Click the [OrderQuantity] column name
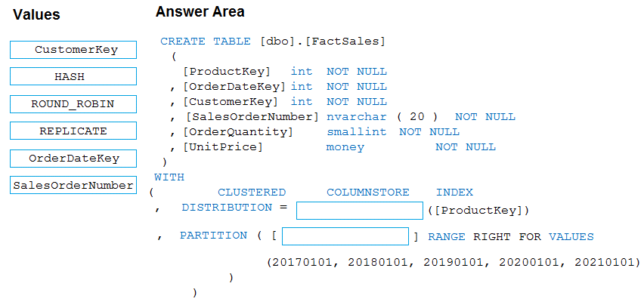 (x=238, y=132)
